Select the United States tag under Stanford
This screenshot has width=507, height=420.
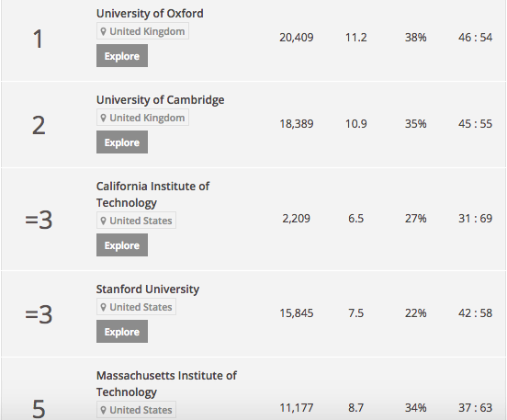tap(136, 307)
